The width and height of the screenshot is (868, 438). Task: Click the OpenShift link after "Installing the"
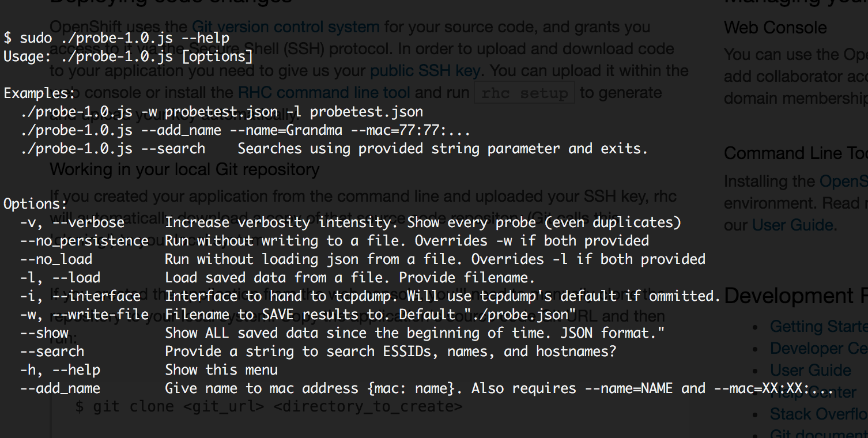(x=843, y=181)
